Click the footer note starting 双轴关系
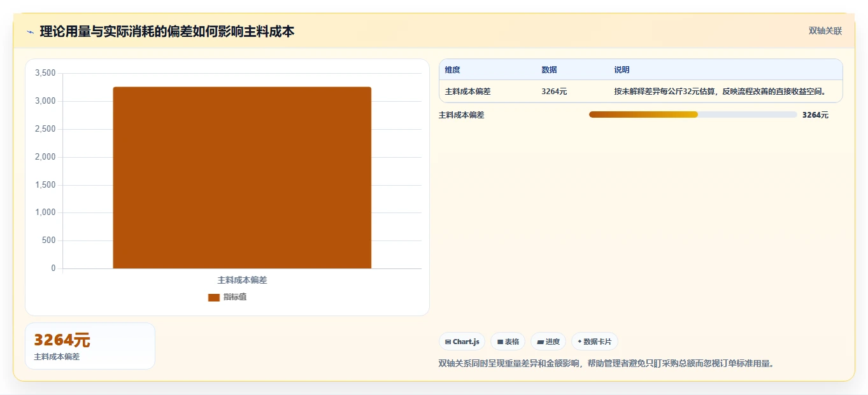868x395 pixels. 606,364
